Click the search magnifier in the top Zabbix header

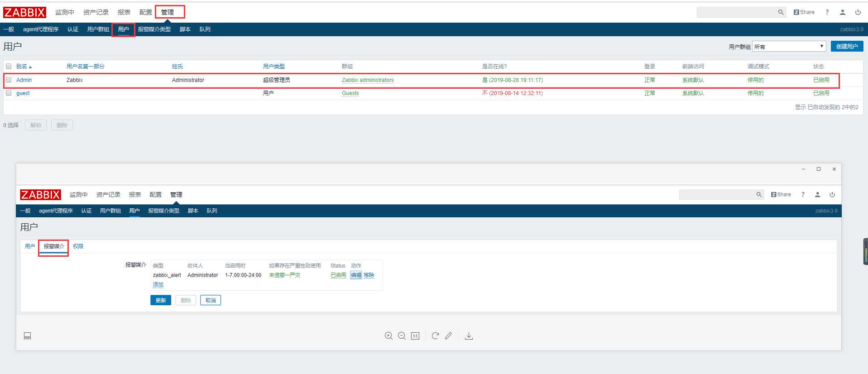781,12
